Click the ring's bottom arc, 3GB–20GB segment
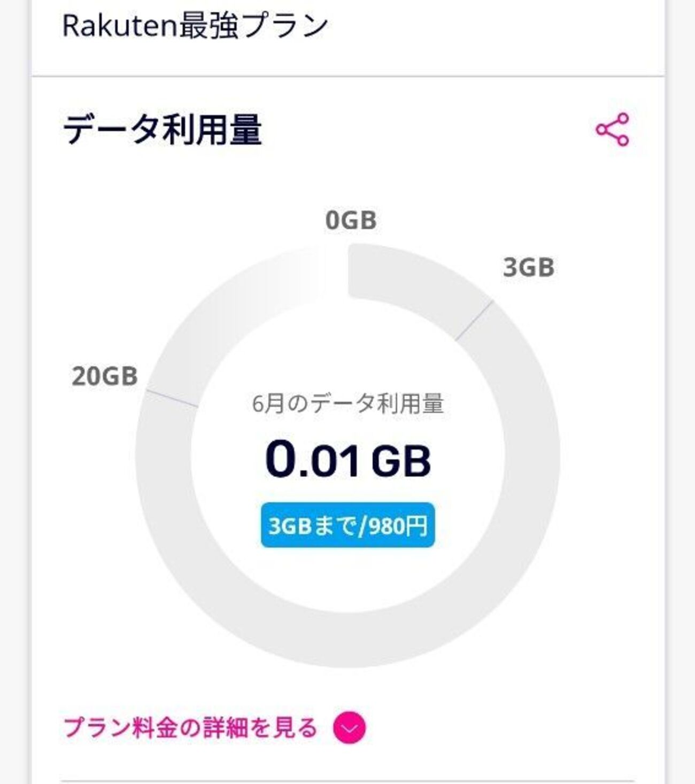Viewport: 695px width, 784px height. coord(347,640)
